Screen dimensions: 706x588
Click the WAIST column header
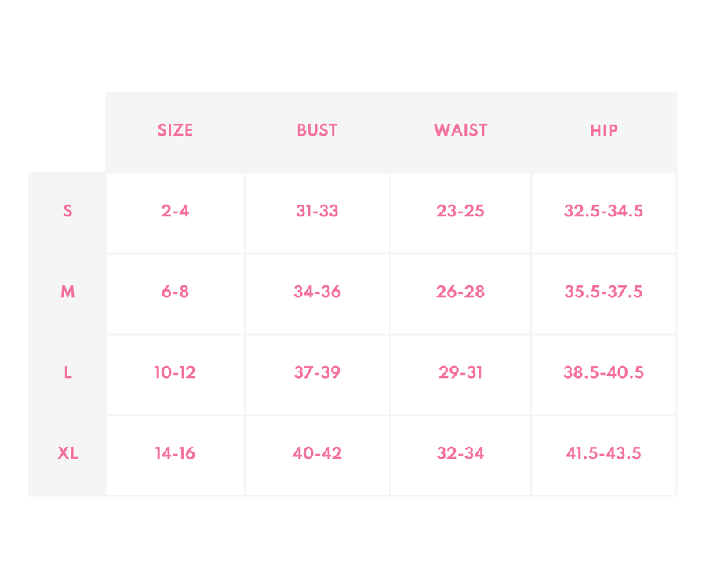coord(460,131)
